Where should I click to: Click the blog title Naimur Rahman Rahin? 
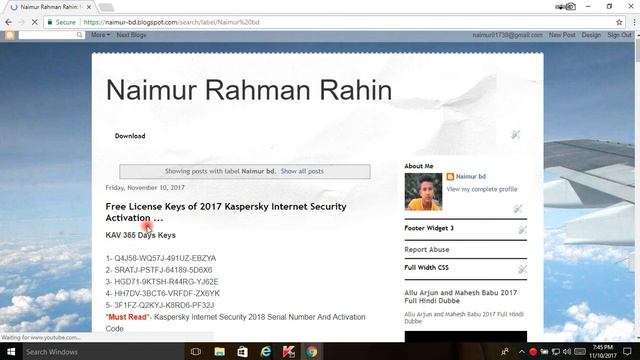[x=249, y=90]
